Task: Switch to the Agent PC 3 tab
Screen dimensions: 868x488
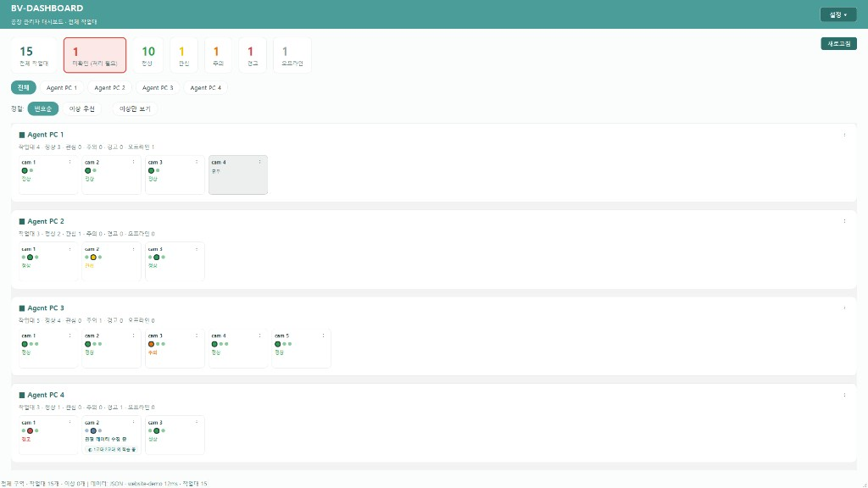Action: tap(158, 87)
